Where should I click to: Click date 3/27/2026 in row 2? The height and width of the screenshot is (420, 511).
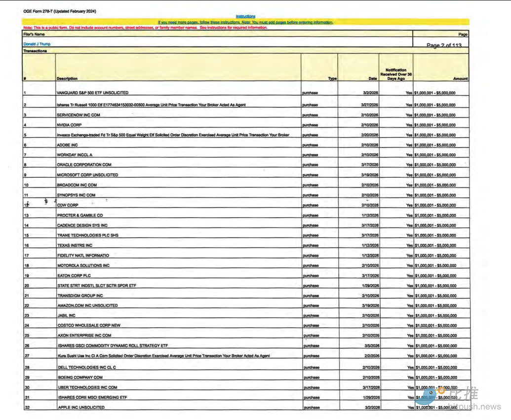coord(370,105)
